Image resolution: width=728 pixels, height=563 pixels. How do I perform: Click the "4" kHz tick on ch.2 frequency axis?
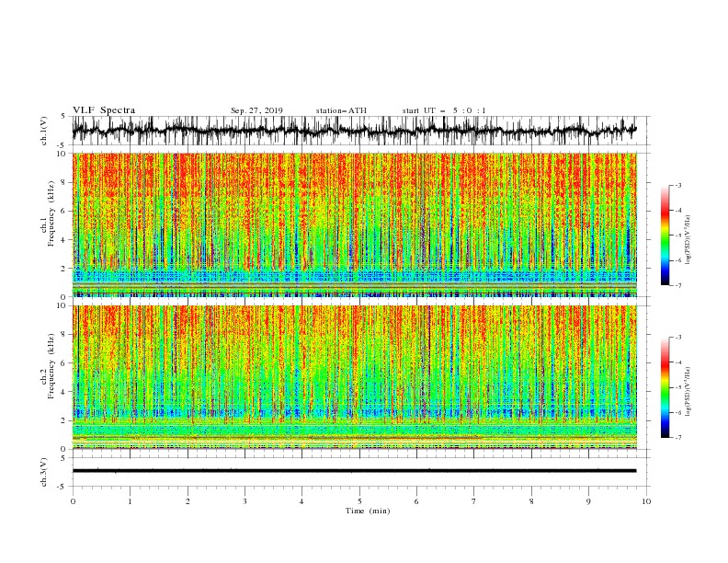tap(64, 392)
